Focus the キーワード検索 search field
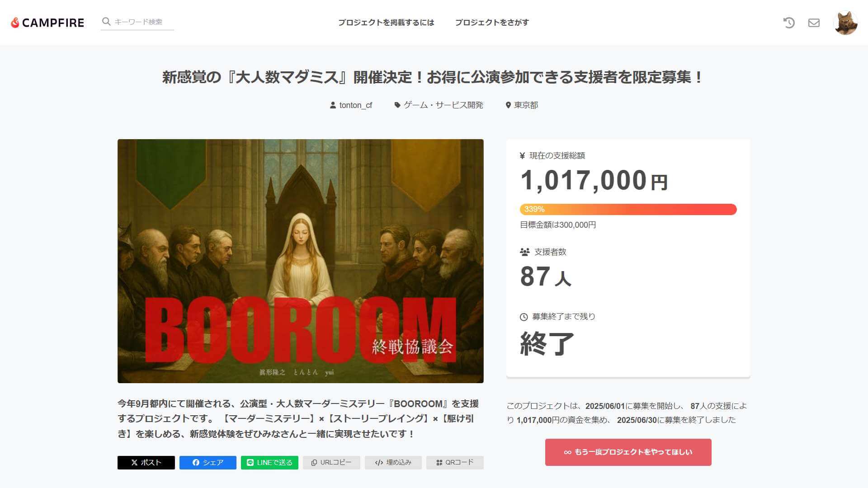 tap(137, 22)
